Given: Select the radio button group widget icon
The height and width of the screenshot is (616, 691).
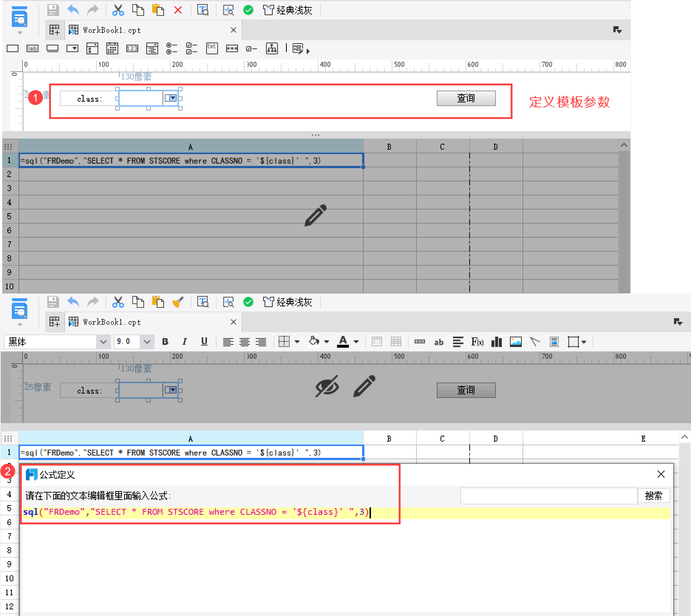Looking at the screenshot, I should 171,48.
